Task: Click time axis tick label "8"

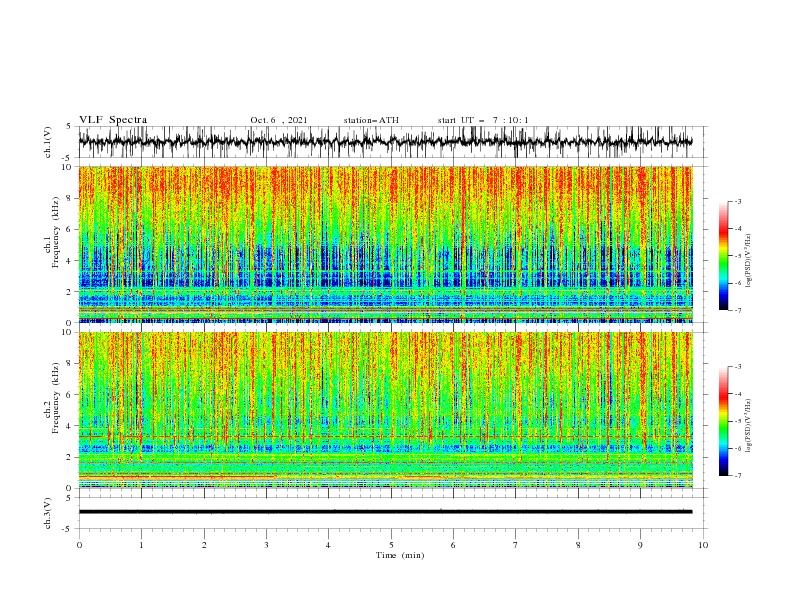Action: [578, 545]
